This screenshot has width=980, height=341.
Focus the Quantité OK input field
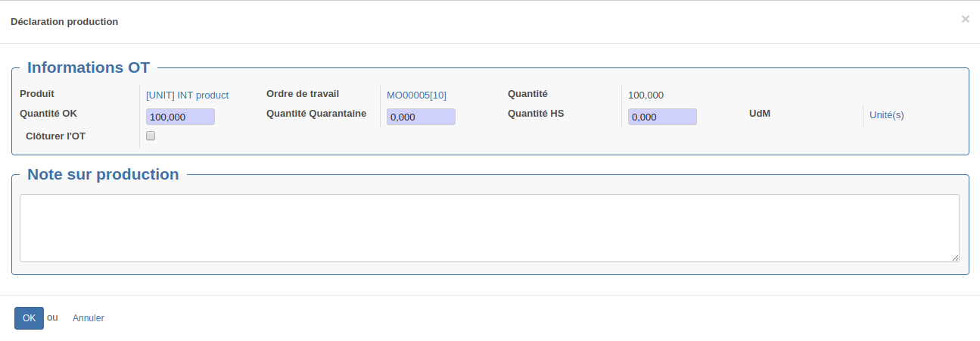[180, 117]
